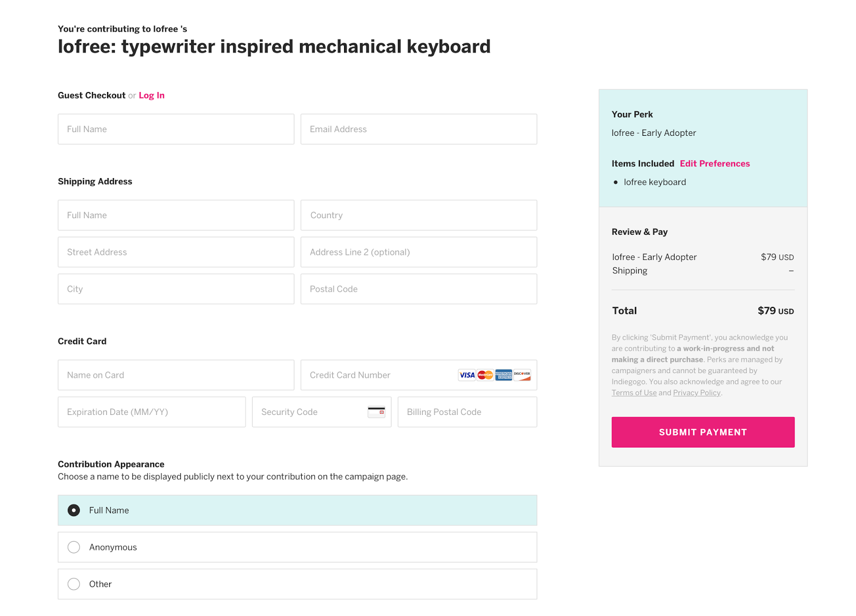
Task: Click the Visa card icon
Action: tap(467, 375)
